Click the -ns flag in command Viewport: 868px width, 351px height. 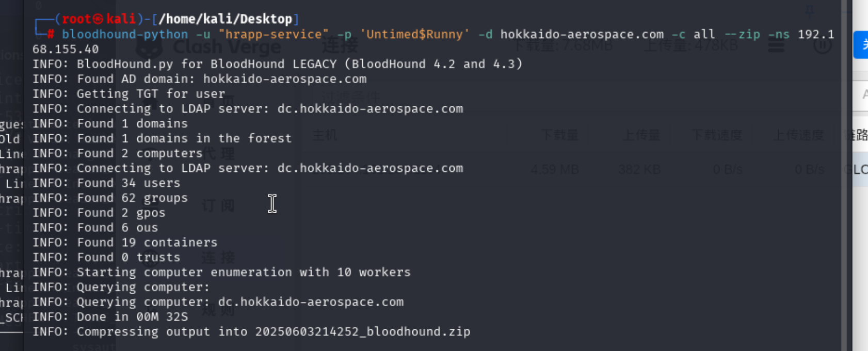point(779,35)
